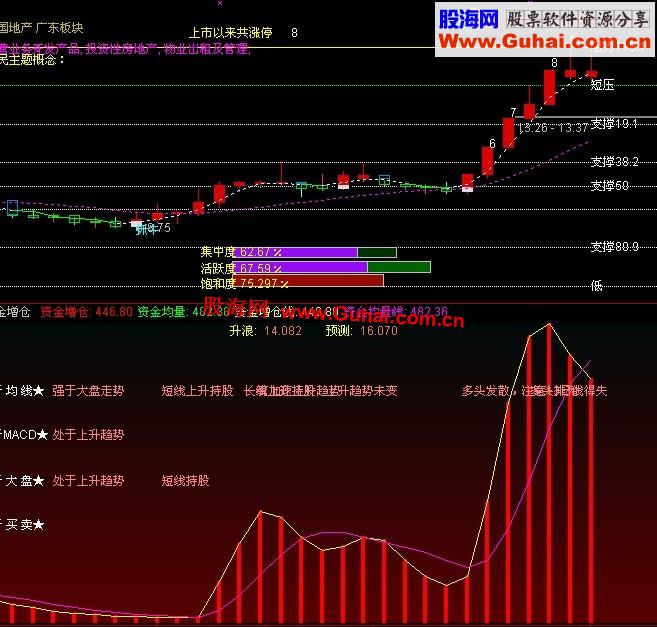Screen dimensions: 657x627
Task: Click the 预测: 16.070 value
Action: pos(362,331)
